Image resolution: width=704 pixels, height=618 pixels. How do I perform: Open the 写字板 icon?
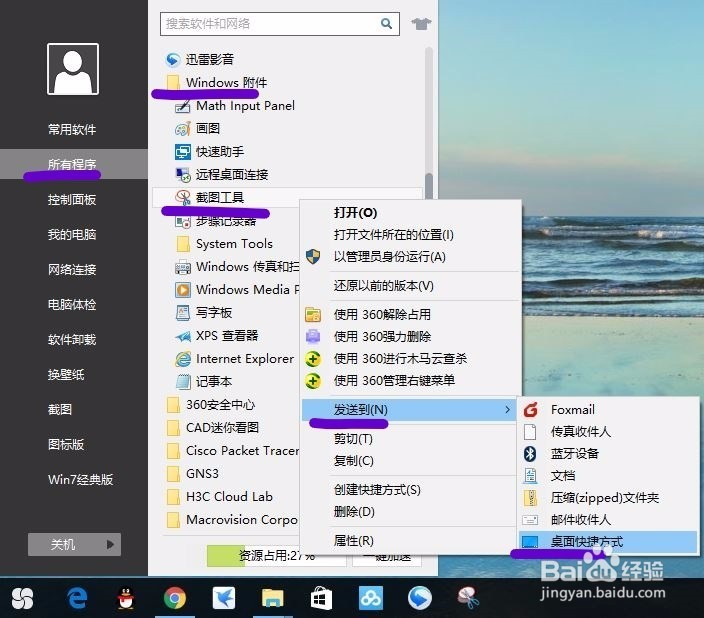click(182, 313)
